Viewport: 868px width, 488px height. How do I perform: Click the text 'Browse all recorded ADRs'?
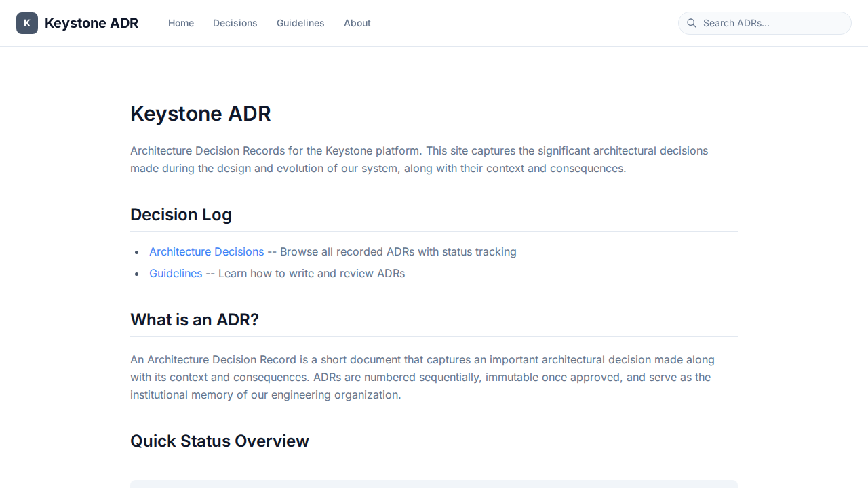(x=346, y=251)
